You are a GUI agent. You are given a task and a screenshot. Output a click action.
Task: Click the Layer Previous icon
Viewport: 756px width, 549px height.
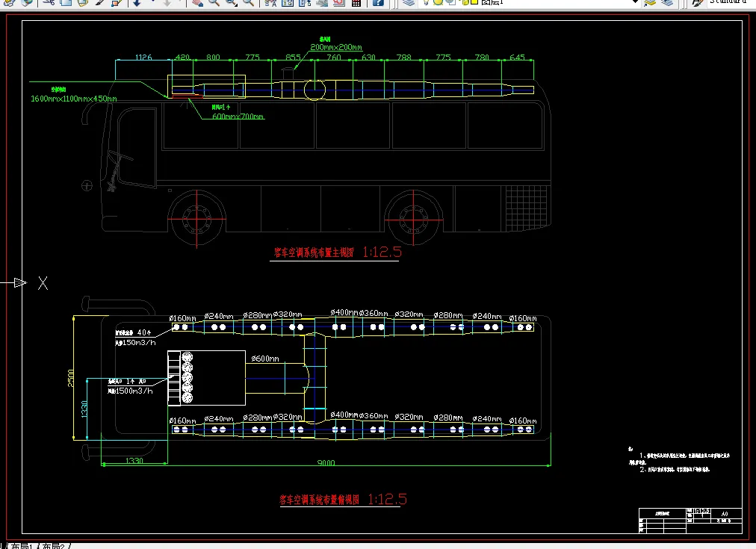pyautogui.click(x=667, y=2)
